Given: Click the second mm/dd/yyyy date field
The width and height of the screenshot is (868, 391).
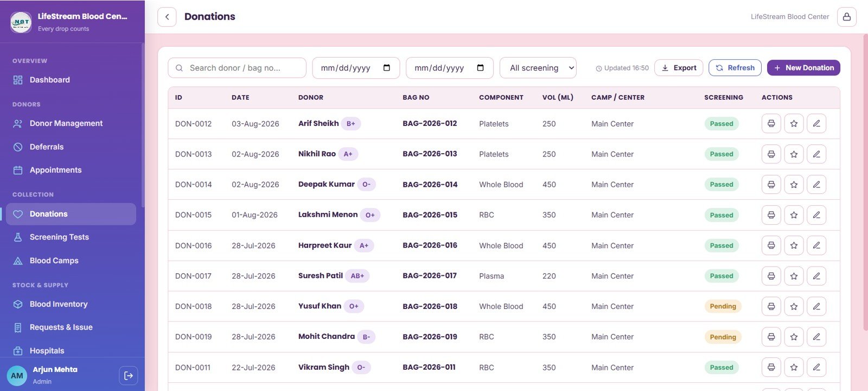Looking at the screenshot, I should (450, 68).
